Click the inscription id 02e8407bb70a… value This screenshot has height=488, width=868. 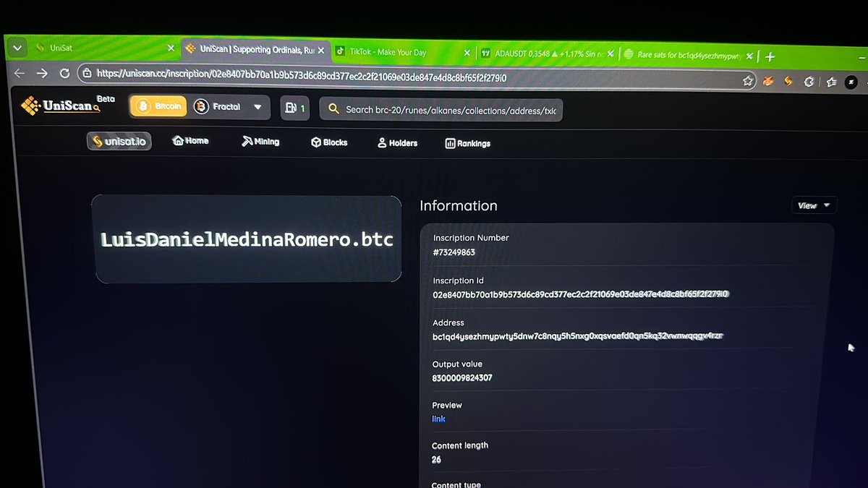581,294
